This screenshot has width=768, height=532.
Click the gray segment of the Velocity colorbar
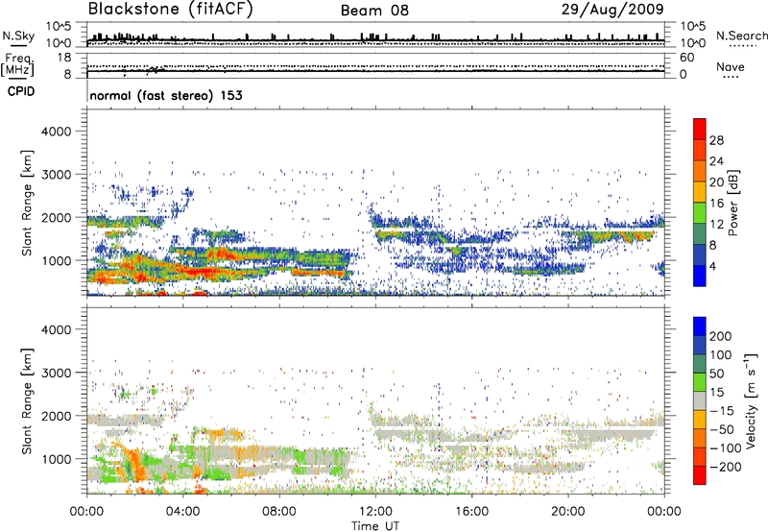[x=700, y=400]
